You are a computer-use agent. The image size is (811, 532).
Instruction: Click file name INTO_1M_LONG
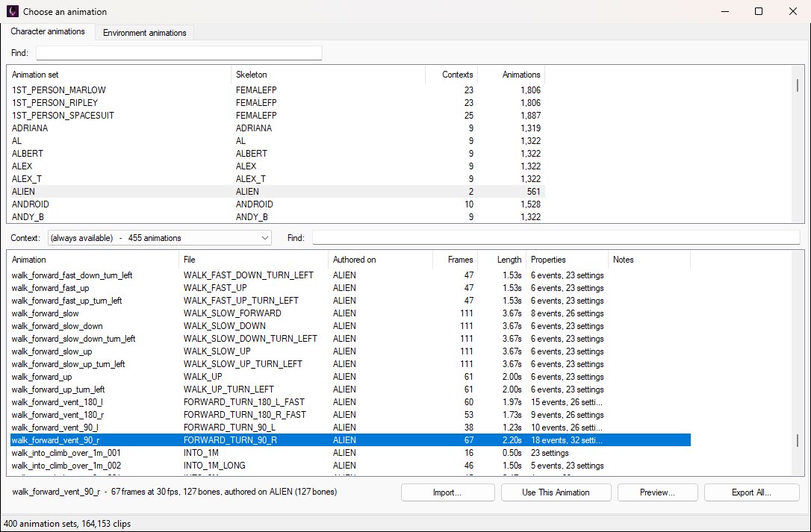[214, 466]
